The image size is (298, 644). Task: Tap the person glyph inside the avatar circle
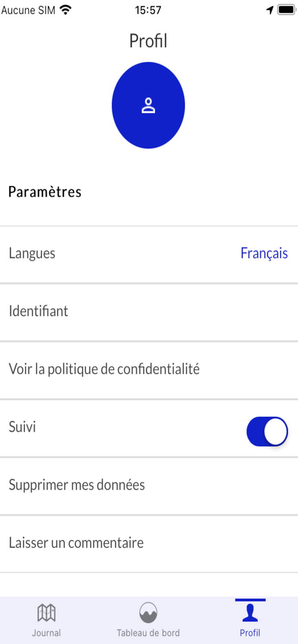148,105
